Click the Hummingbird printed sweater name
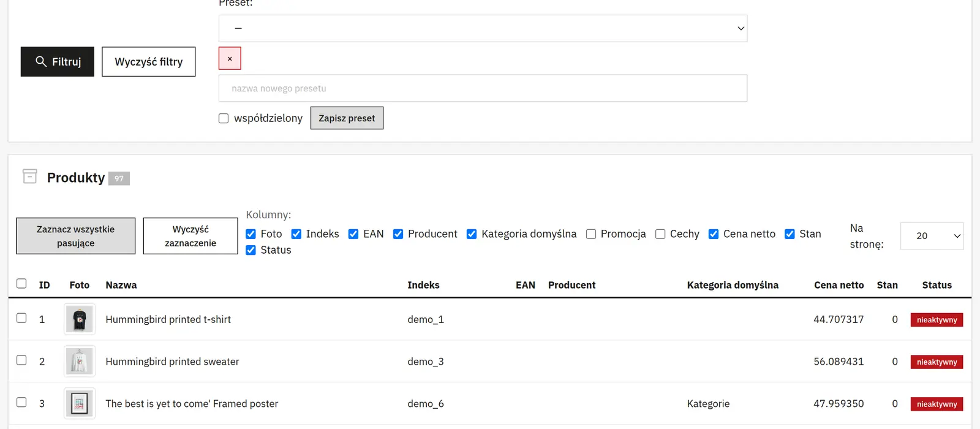This screenshot has height=429, width=980. [173, 362]
